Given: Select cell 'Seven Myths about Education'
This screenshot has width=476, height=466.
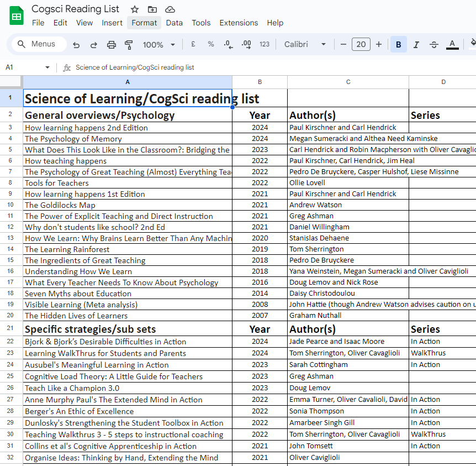Looking at the screenshot, I should (128, 294).
